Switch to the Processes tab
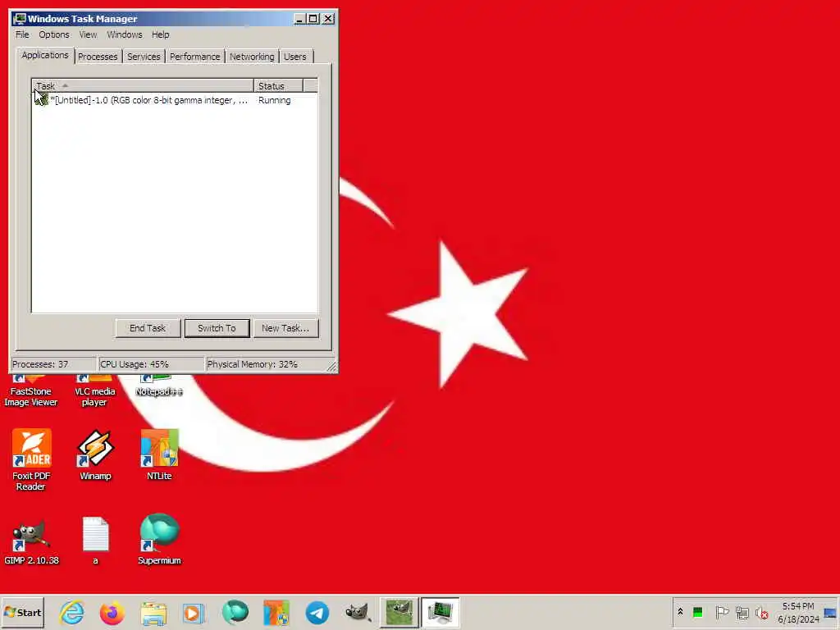Viewport: 840px width, 630px height. (98, 57)
